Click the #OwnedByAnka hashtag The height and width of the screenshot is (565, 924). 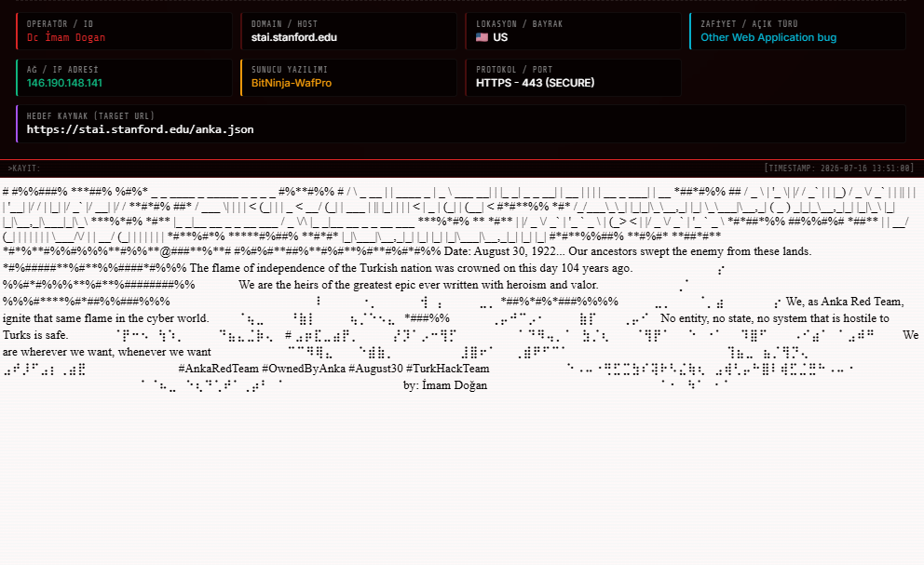pyautogui.click(x=304, y=369)
